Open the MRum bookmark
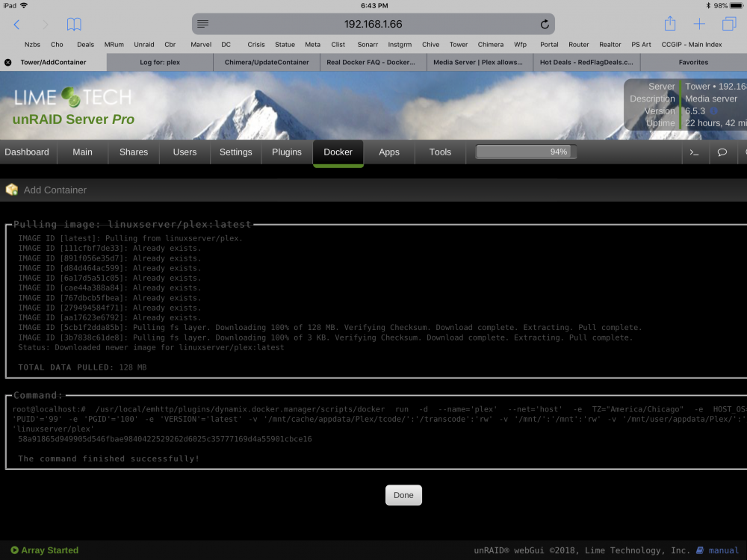The height and width of the screenshot is (560, 747). (114, 44)
